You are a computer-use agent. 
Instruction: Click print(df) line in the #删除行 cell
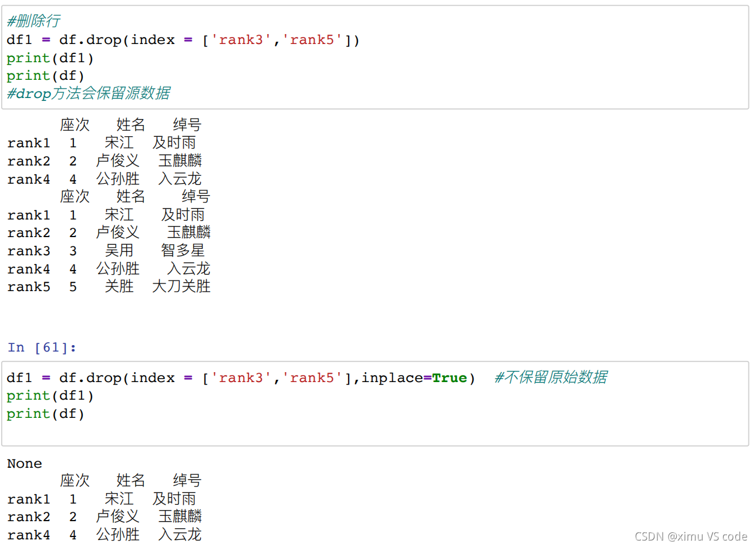point(46,76)
